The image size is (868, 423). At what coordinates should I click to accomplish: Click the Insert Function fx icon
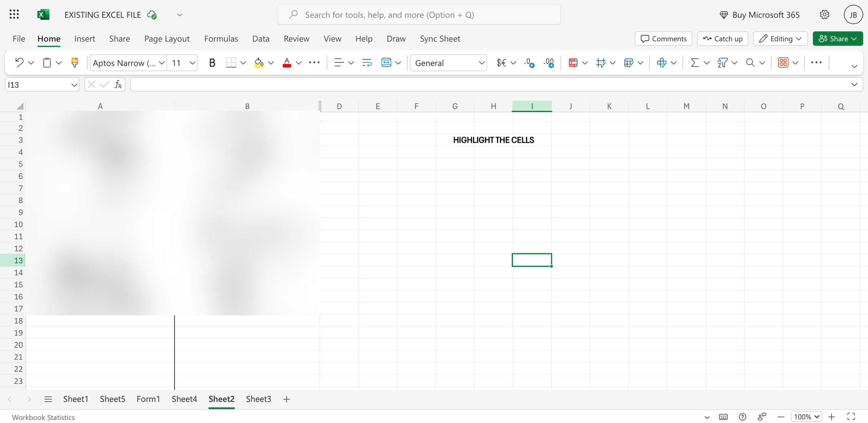tap(118, 84)
